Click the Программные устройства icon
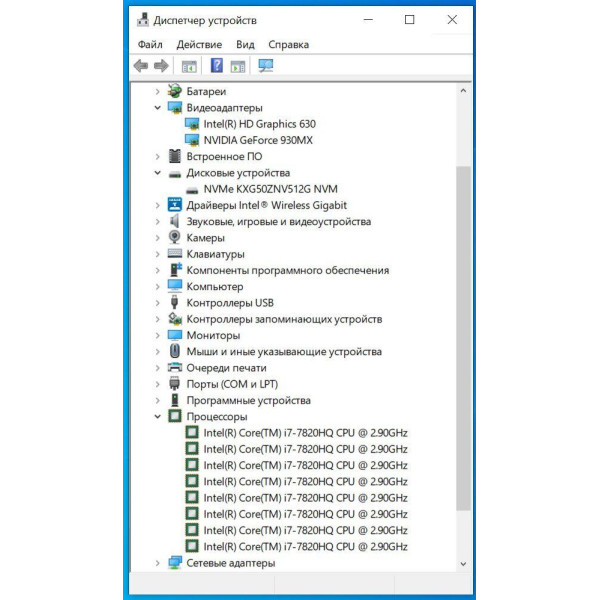600x600 pixels. pyautogui.click(x=174, y=400)
